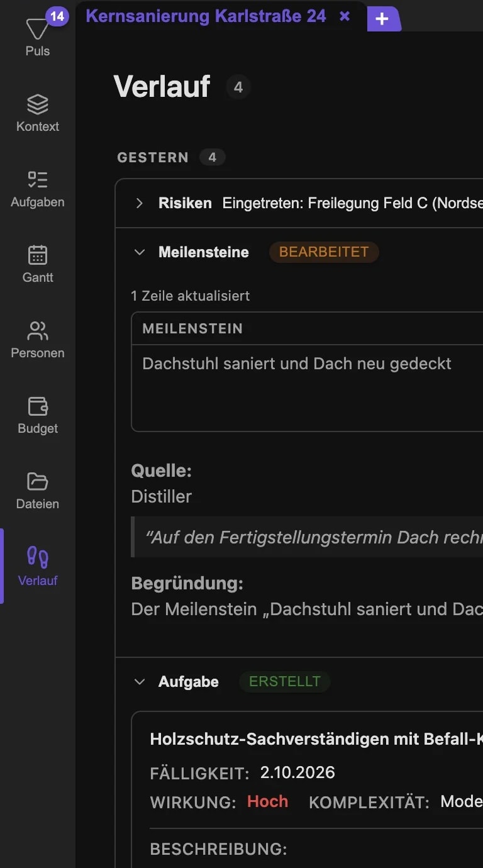Screen dimensions: 483x868
Task: Open the Gantt calendar icon
Action: coord(38,255)
